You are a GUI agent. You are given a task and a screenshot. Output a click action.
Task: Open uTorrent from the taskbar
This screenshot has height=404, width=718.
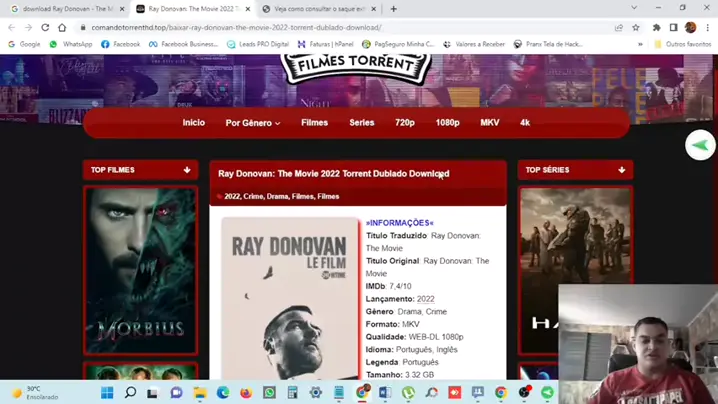(408, 393)
